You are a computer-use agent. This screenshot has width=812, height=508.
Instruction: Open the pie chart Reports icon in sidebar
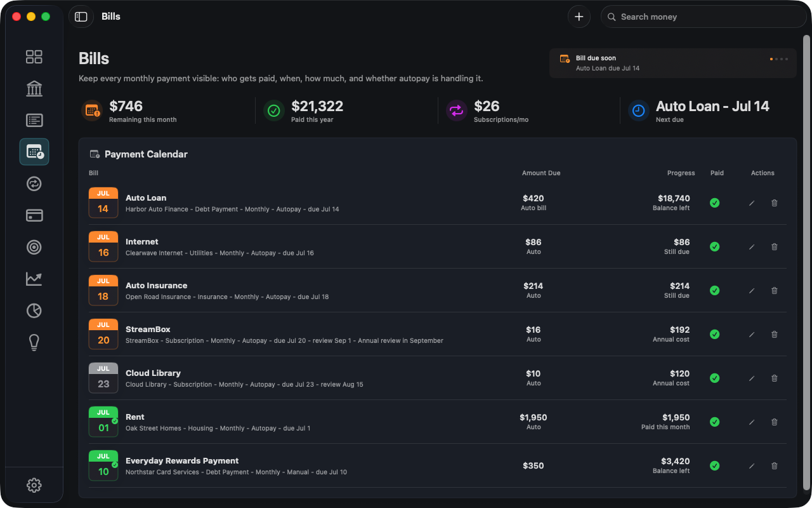point(34,311)
